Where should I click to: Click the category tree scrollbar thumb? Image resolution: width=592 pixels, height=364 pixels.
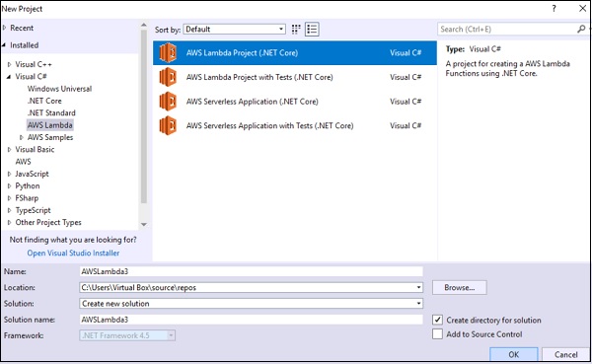143,116
